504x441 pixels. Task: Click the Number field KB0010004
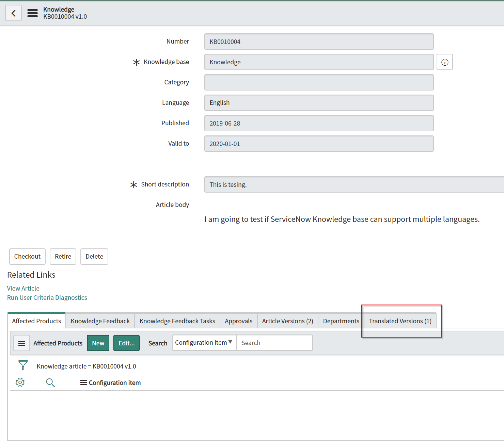(x=319, y=42)
